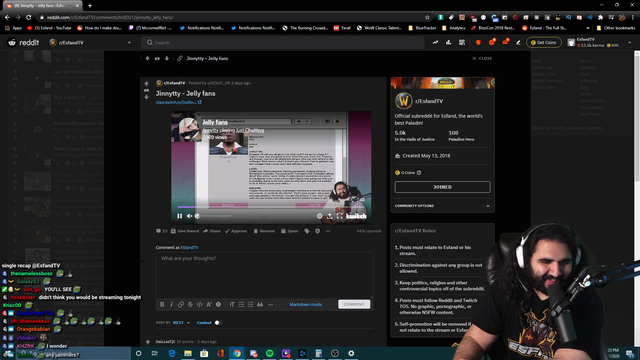Insert a quote block in comment editor
640x360 pixels.
[x=260, y=304]
